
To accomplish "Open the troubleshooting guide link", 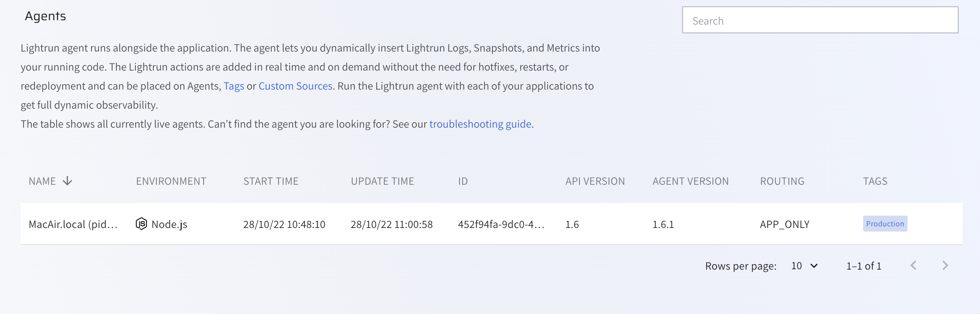I will tap(480, 124).
